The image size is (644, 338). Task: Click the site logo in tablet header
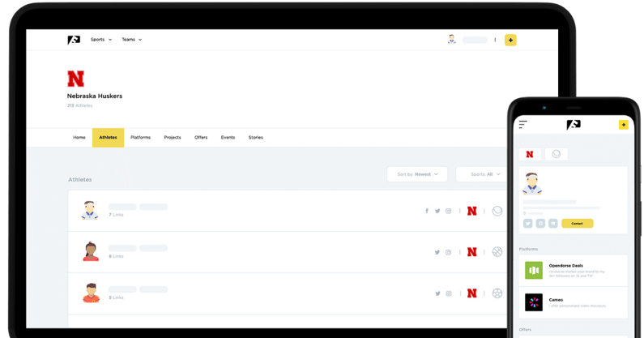[x=74, y=40]
